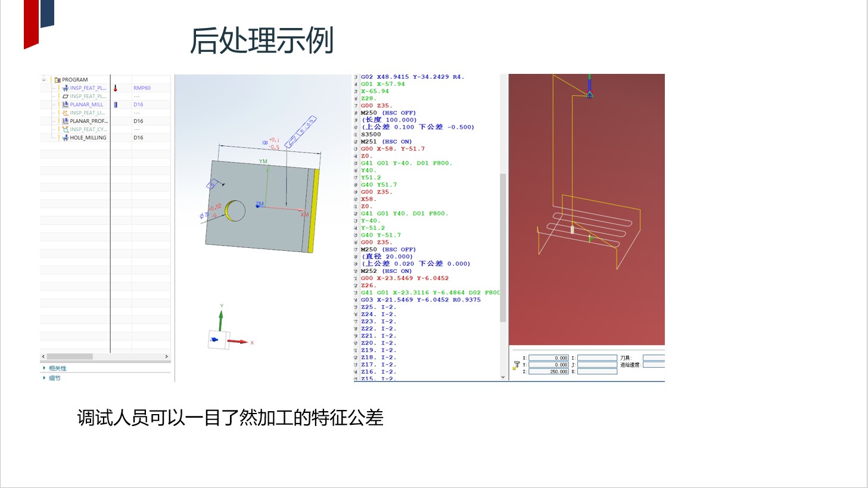
Task: Click the caption 调试人员可以一目了然加工的特征公差
Action: [x=230, y=418]
